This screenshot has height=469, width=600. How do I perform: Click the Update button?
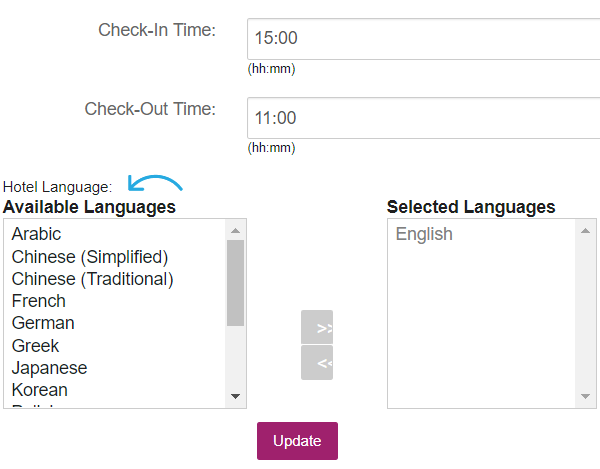pos(297,441)
